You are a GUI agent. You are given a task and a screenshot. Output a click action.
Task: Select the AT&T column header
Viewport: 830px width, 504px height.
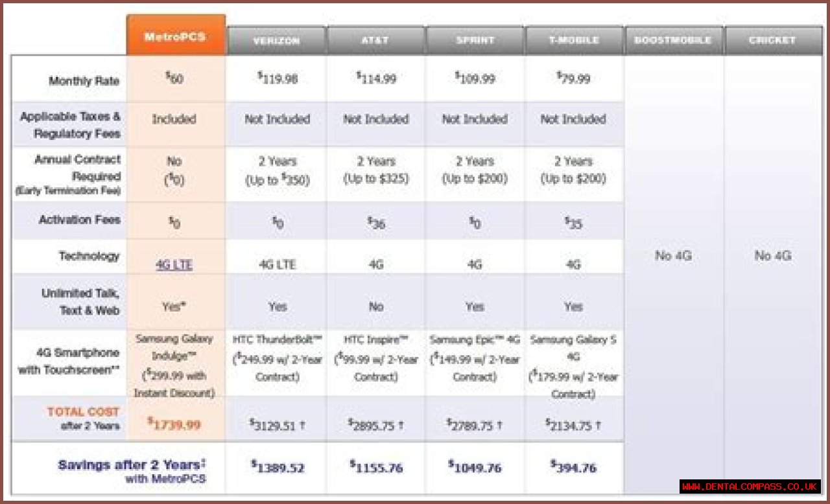pyautogui.click(x=375, y=40)
